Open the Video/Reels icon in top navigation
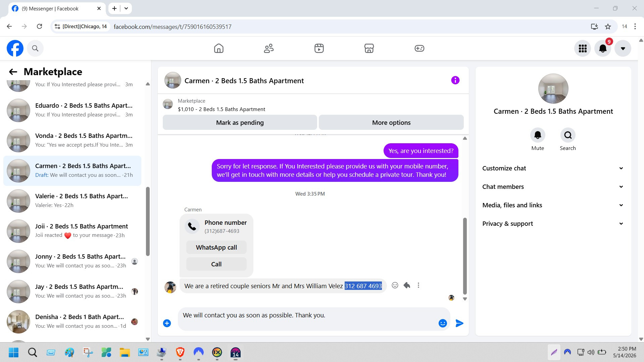Image resolution: width=644 pixels, height=362 pixels. click(319, 48)
